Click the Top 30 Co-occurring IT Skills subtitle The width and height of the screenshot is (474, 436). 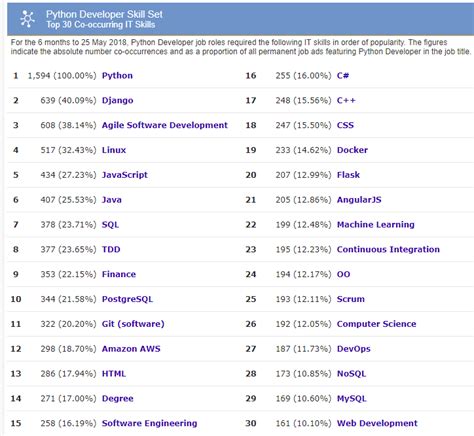(x=101, y=25)
